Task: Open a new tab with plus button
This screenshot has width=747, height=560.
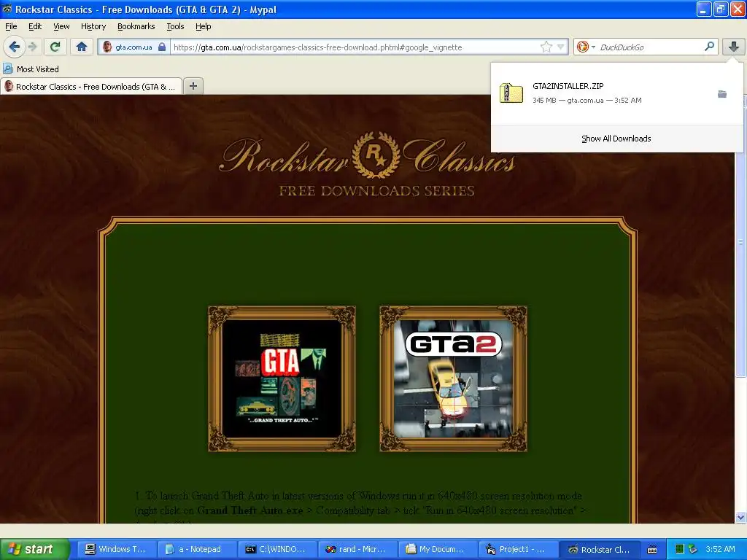Action: pyautogui.click(x=193, y=86)
